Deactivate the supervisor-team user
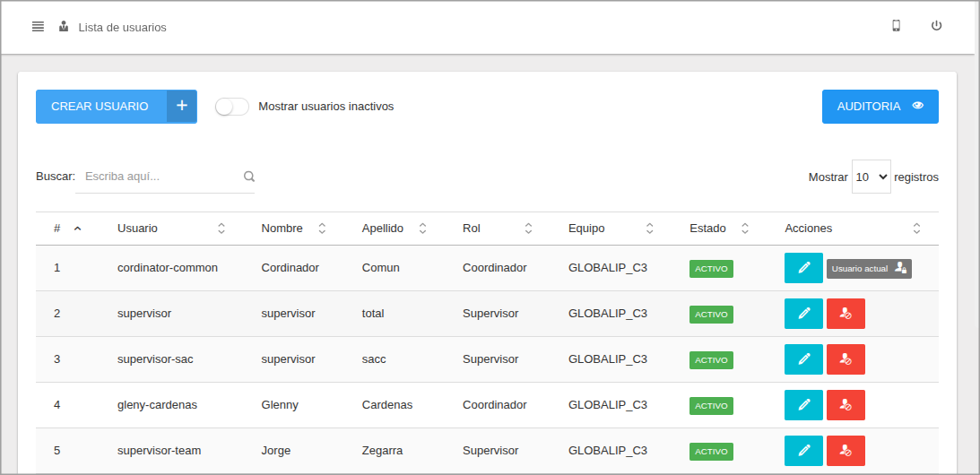 846,451
